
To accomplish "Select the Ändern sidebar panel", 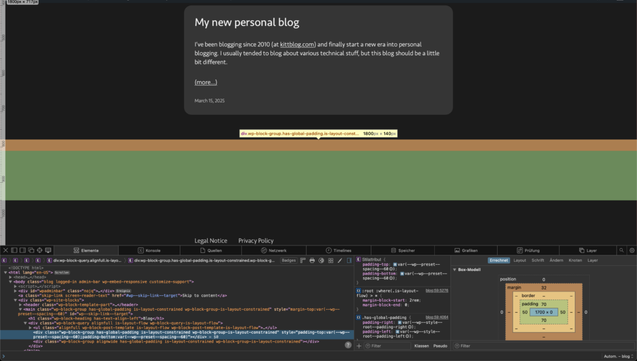I will 556,260.
